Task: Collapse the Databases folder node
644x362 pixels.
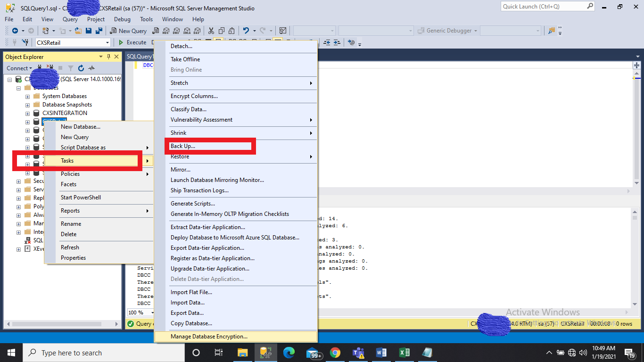Action: point(19,88)
